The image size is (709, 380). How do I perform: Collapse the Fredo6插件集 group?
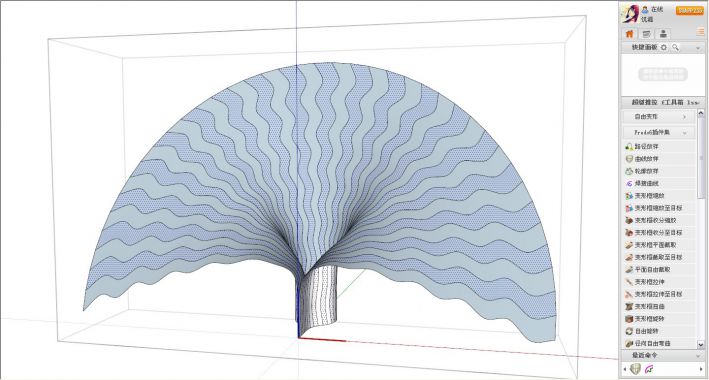click(x=685, y=133)
